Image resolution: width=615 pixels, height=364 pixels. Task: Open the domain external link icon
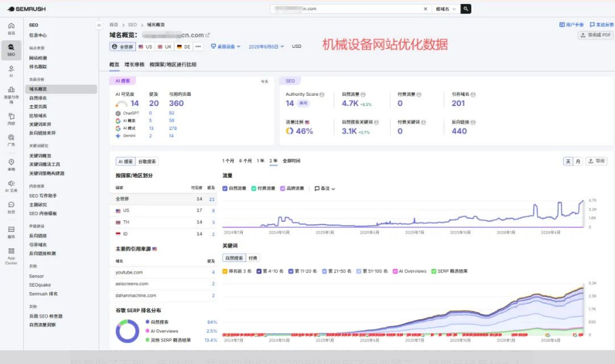click(x=207, y=35)
